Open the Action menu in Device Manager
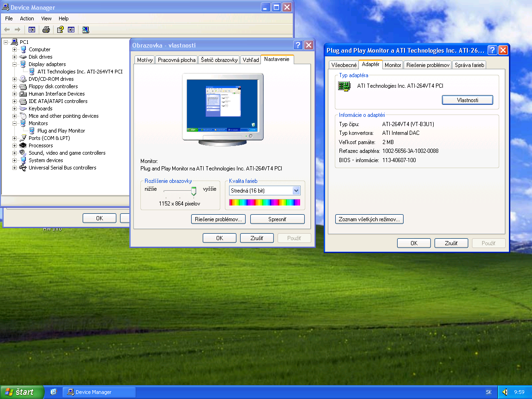Image resolution: width=532 pixels, height=399 pixels. tap(27, 18)
